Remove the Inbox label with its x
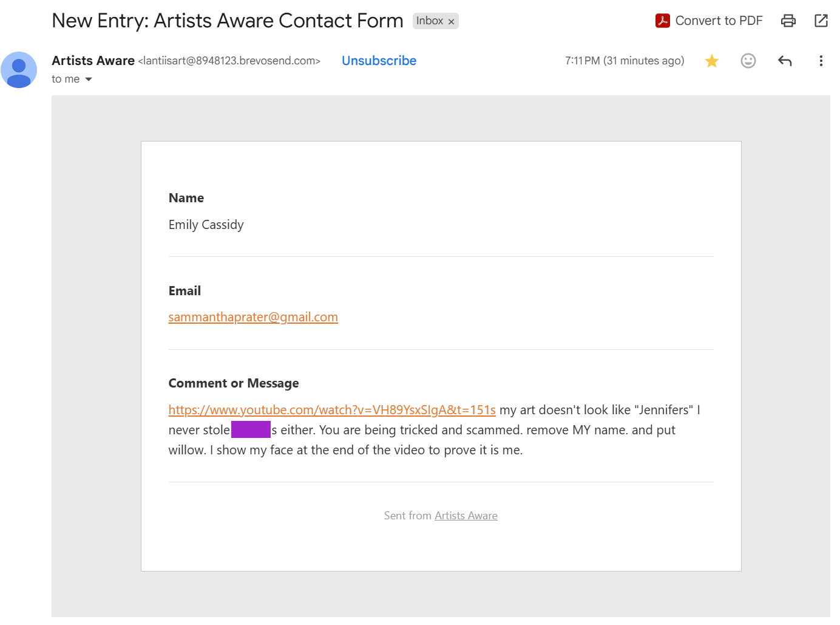 pos(451,22)
